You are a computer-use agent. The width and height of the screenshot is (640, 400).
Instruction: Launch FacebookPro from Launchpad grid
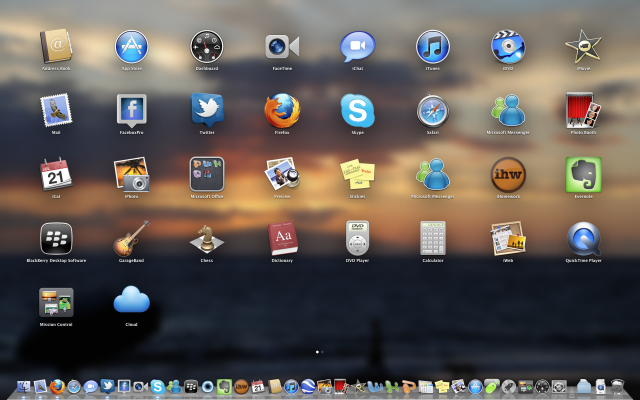(x=131, y=111)
